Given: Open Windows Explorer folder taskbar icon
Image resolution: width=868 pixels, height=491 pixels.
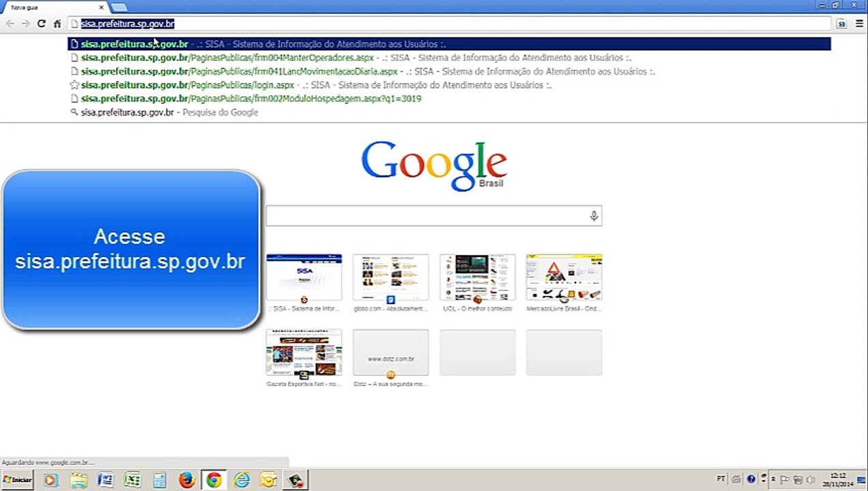Looking at the screenshot, I should pos(78,480).
